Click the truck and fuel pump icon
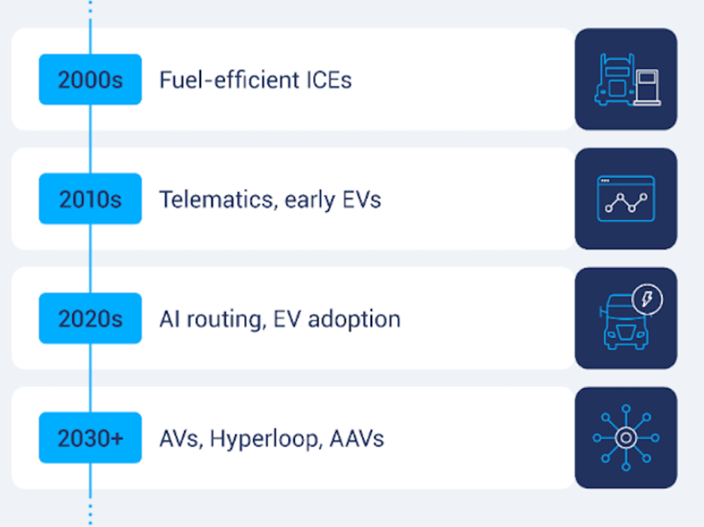The height and width of the screenshot is (527, 704). click(626, 79)
